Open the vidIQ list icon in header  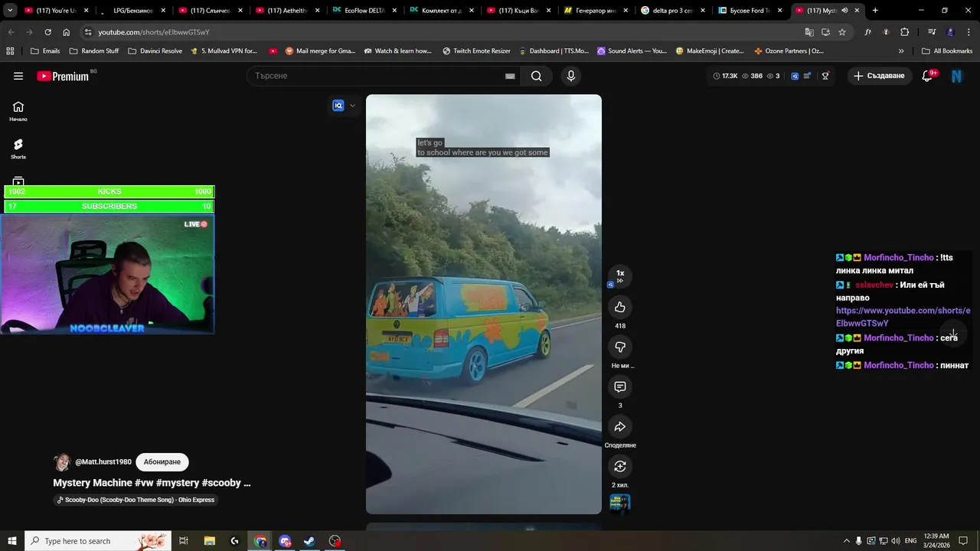point(807,76)
